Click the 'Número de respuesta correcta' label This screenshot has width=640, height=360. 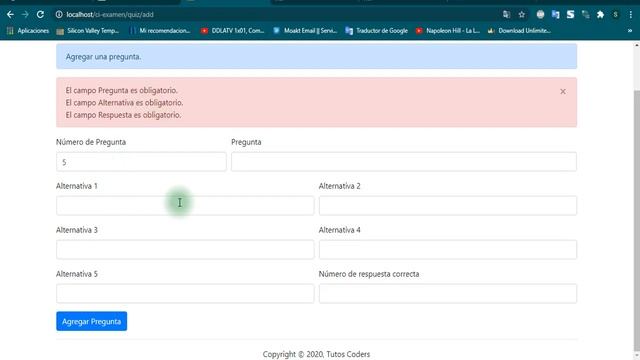tap(369, 274)
